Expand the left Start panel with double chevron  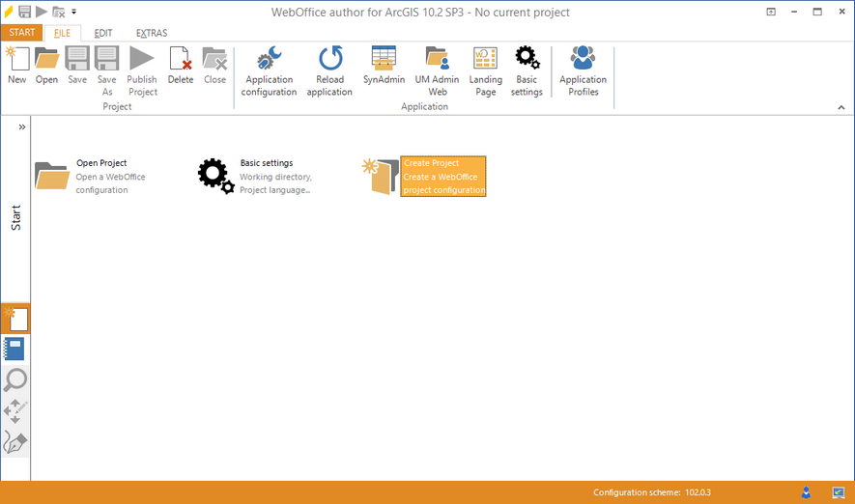(x=22, y=126)
